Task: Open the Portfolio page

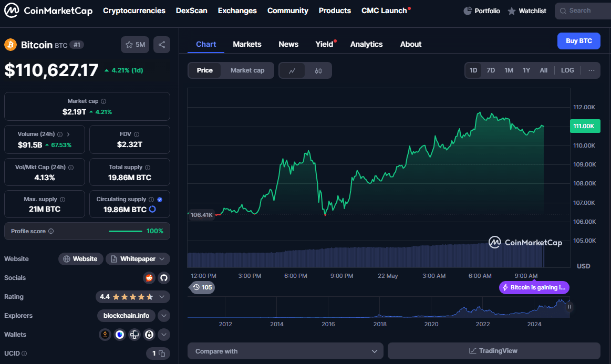Action: [482, 11]
